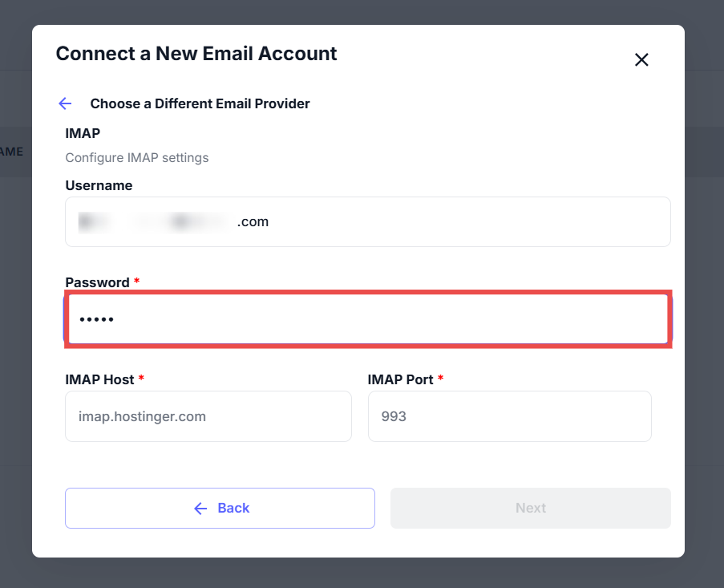Click the IMAP Port field showing 993
Image resolution: width=724 pixels, height=588 pixels.
pos(509,416)
